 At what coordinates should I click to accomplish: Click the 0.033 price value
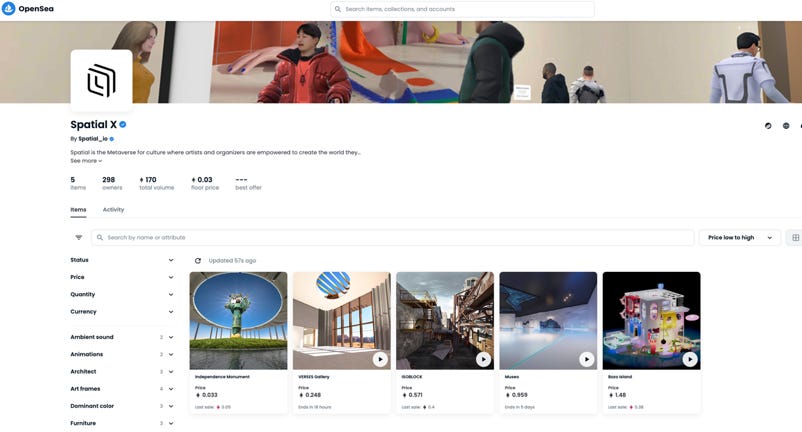(210, 395)
